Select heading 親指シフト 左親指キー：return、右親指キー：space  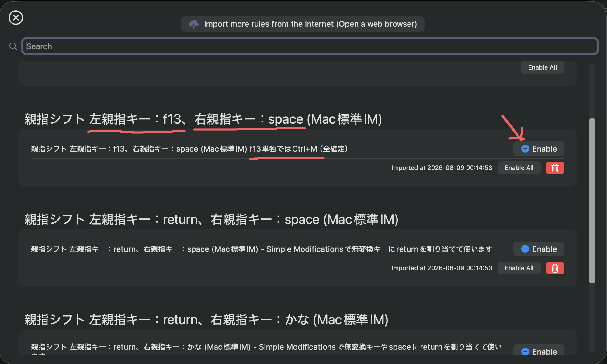(x=211, y=219)
